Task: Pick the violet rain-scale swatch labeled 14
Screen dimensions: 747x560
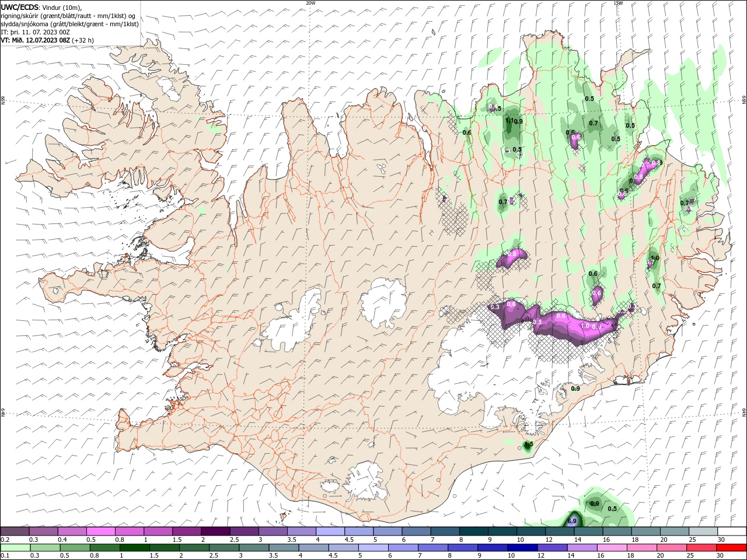Action: point(582,547)
